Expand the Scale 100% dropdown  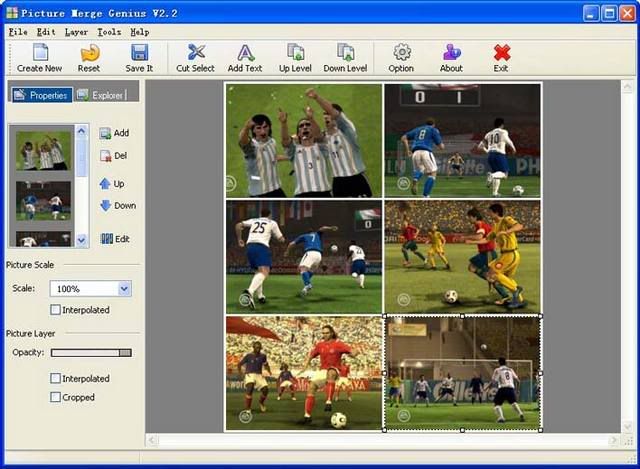coord(124,289)
